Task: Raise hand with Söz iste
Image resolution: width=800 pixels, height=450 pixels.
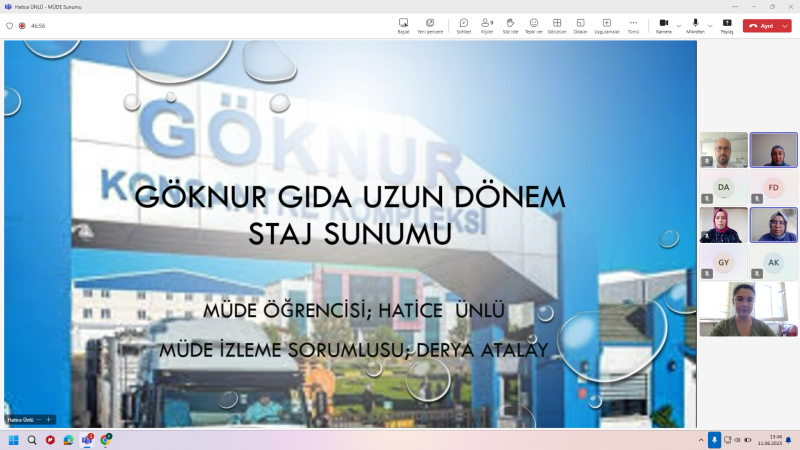Action: click(x=510, y=26)
